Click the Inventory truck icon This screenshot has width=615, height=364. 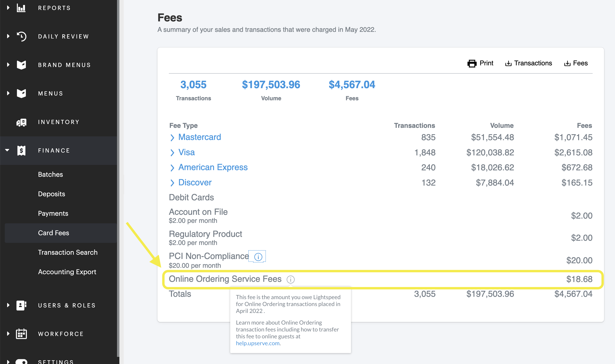pyautogui.click(x=21, y=122)
